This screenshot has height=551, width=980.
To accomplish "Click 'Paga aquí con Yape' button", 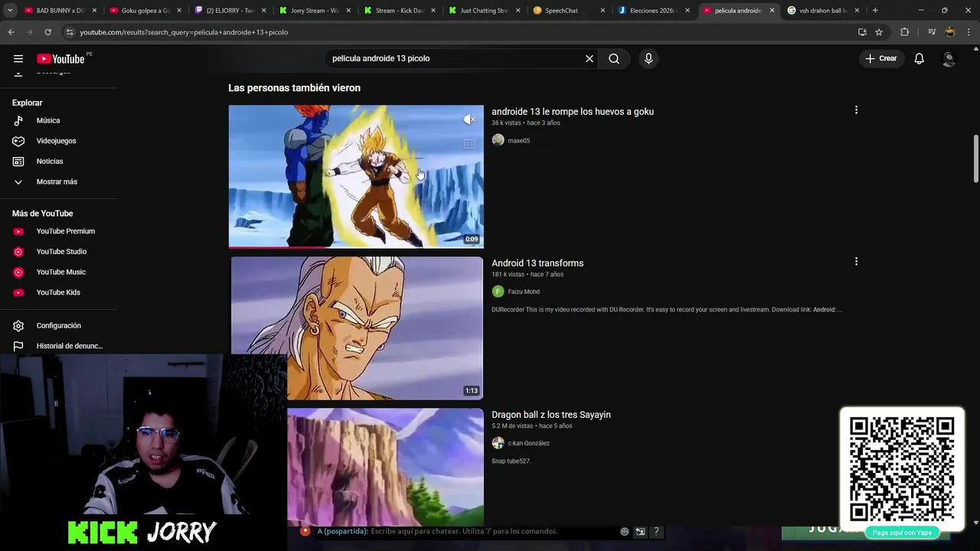I will click(x=902, y=533).
